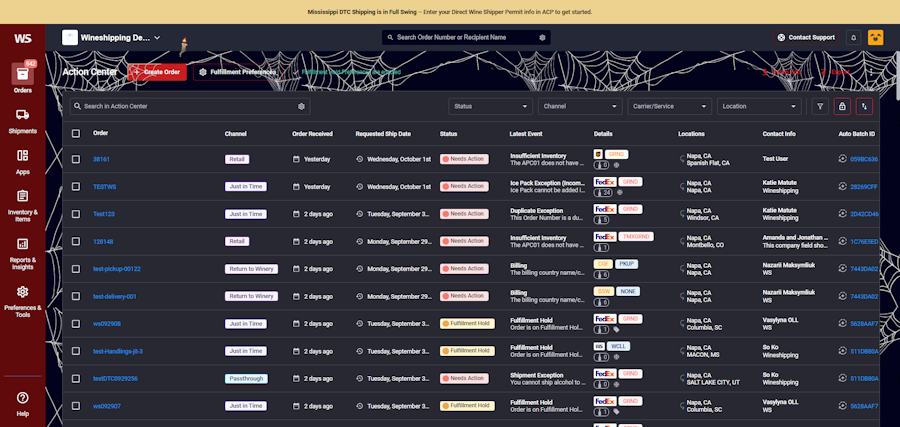Tick the checkbox for order Test123
This screenshot has height=427, width=900.
click(76, 214)
